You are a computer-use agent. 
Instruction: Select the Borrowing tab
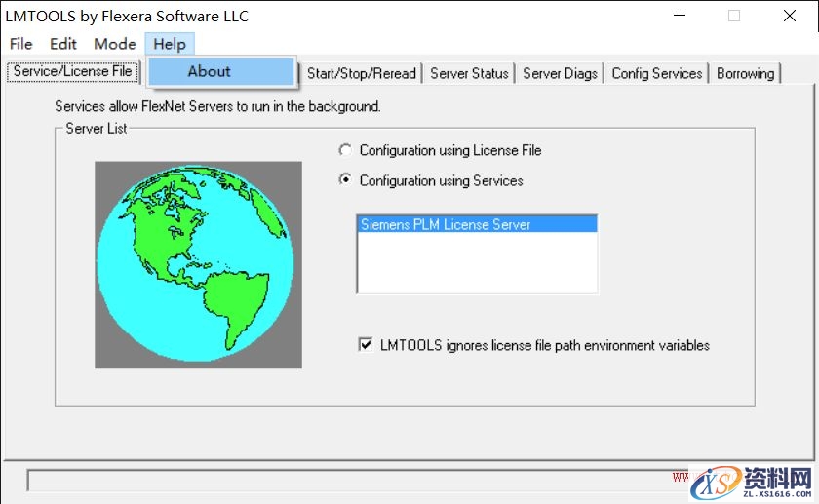click(745, 73)
